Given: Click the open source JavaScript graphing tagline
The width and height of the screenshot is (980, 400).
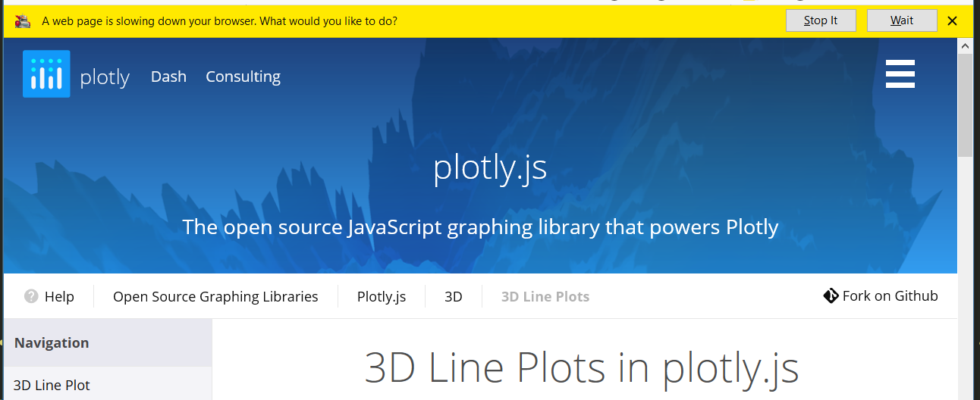Looking at the screenshot, I should [x=480, y=227].
